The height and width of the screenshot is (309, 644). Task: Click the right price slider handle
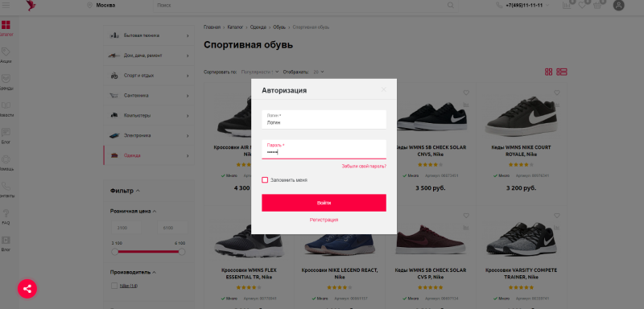coord(182,252)
